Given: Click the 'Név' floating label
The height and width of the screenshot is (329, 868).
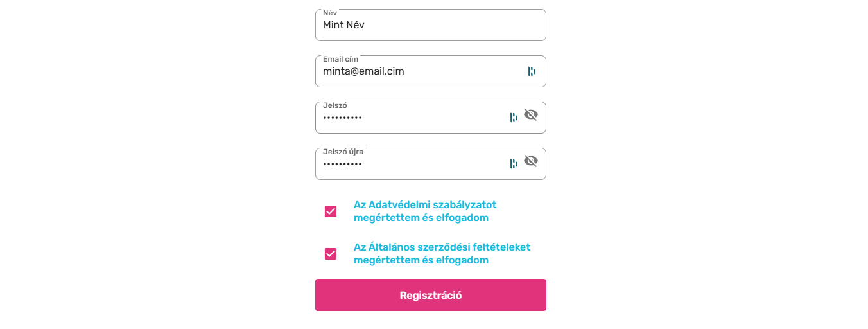Looking at the screenshot, I should (x=329, y=13).
